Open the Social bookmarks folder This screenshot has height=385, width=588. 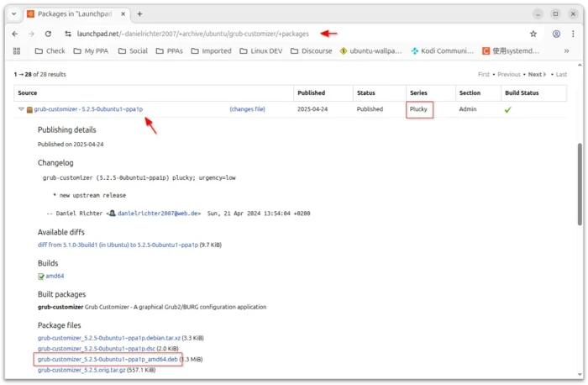coord(133,51)
